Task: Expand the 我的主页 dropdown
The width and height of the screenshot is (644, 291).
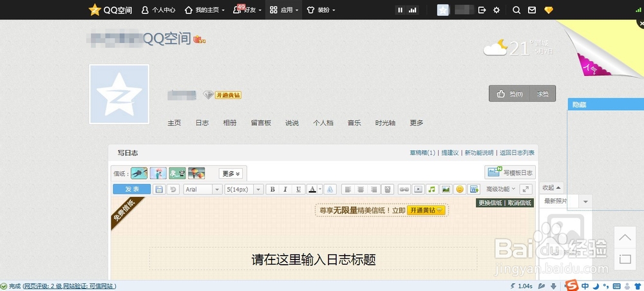Action: pyautogui.click(x=205, y=10)
